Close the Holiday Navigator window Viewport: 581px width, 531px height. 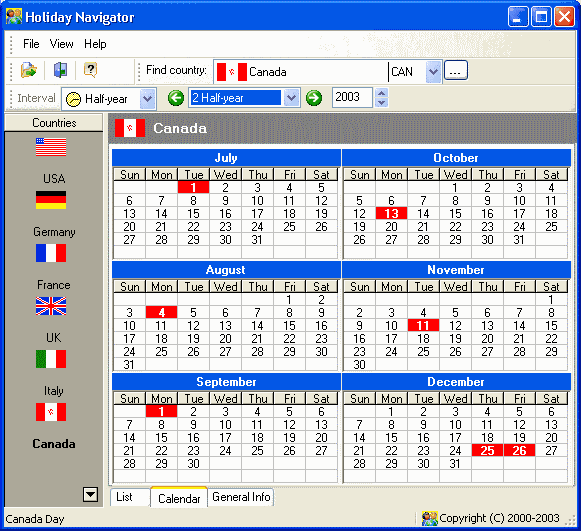[564, 17]
